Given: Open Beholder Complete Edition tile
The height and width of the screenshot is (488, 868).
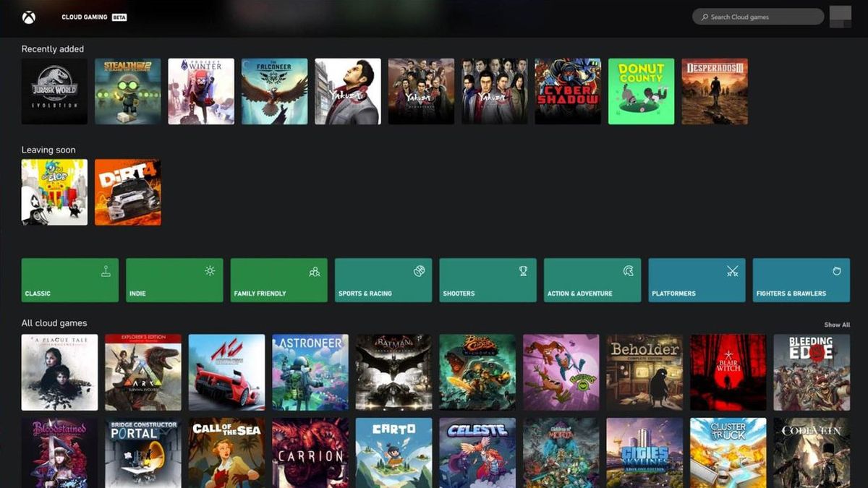Looking at the screenshot, I should pyautogui.click(x=645, y=372).
